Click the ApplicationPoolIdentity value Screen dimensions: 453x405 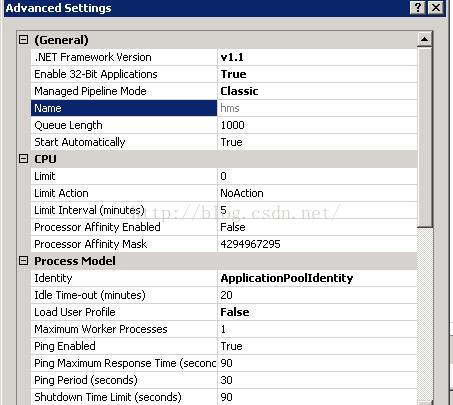pos(287,278)
